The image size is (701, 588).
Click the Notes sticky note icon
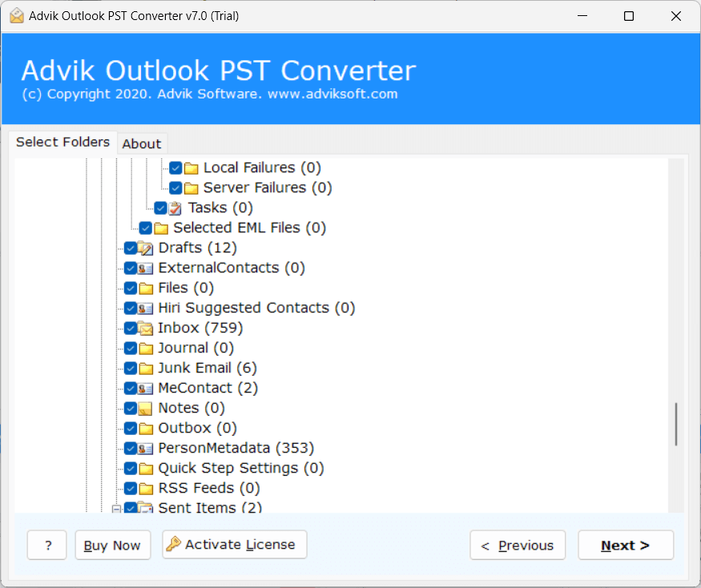[x=145, y=409]
